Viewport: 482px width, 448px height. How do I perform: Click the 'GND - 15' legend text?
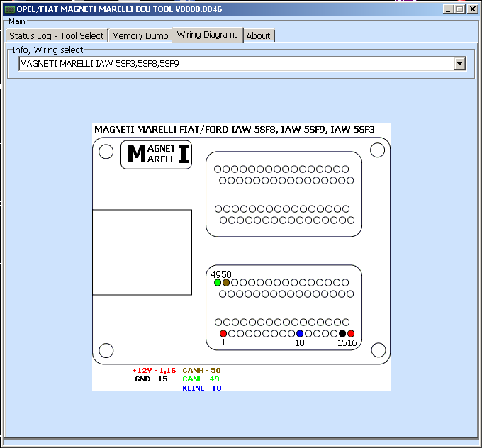point(151,379)
